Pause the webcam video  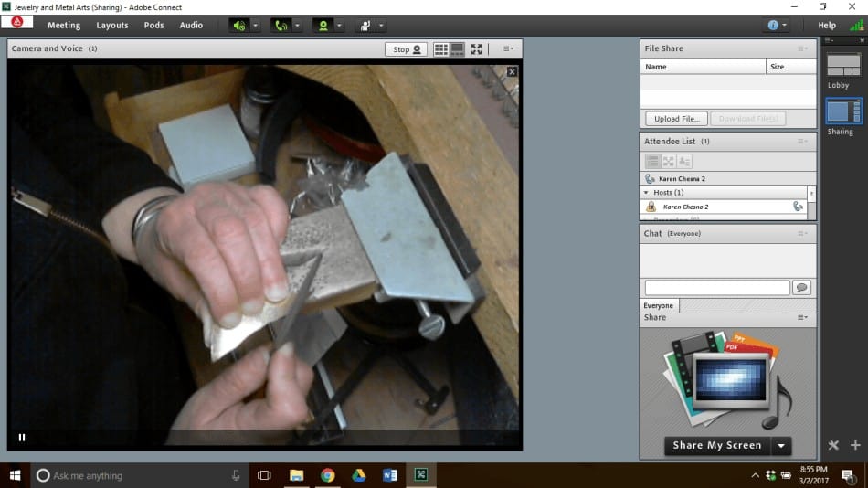click(x=22, y=438)
